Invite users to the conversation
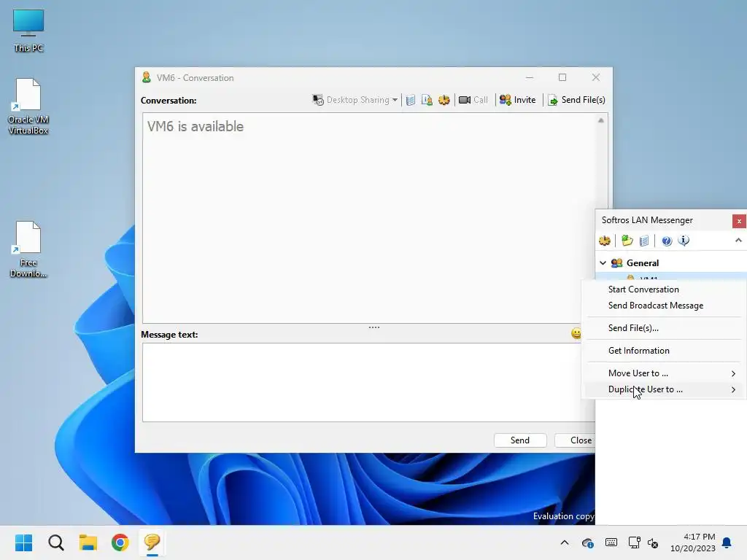The height and width of the screenshot is (560, 747). (517, 100)
